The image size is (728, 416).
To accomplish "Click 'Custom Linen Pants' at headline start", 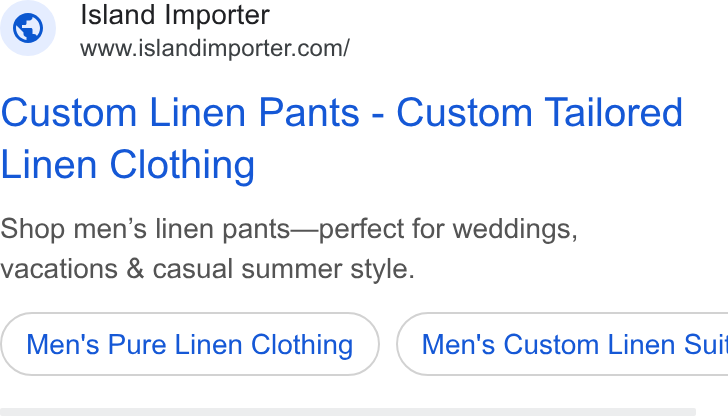I will tap(180, 112).
